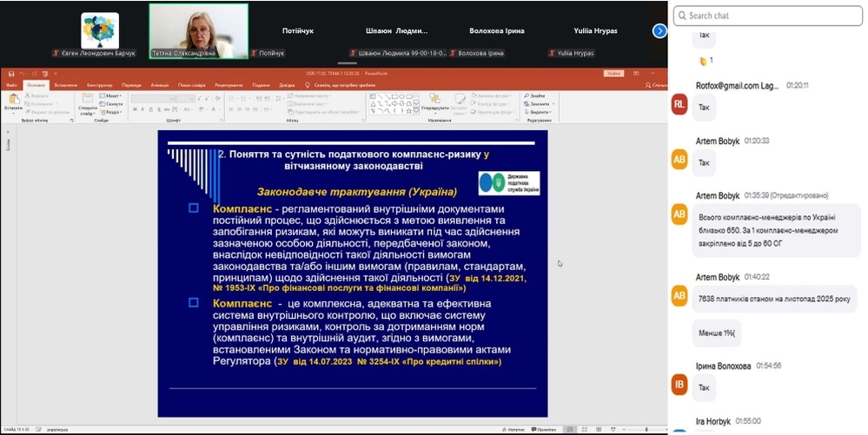Viewport: 868px width, 435px height.
Task: Click next arrow in the participants strip
Action: 659,30
